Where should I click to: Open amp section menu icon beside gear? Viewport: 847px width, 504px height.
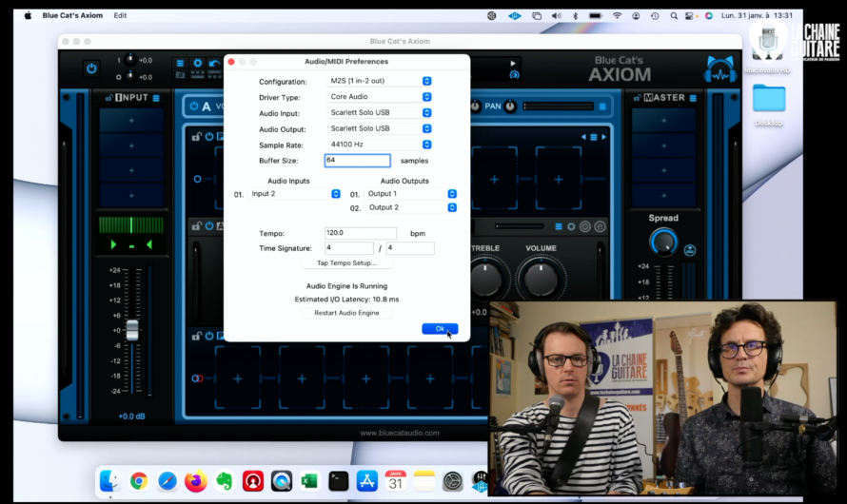tap(559, 226)
